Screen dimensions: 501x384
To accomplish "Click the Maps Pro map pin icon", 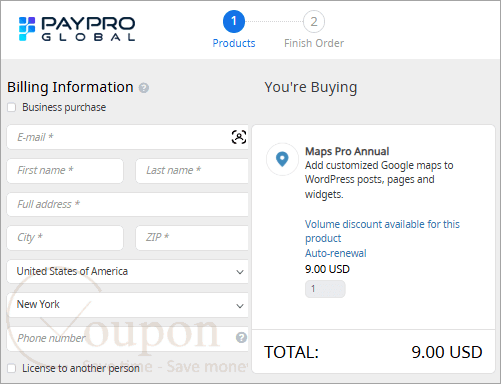I will 282,159.
